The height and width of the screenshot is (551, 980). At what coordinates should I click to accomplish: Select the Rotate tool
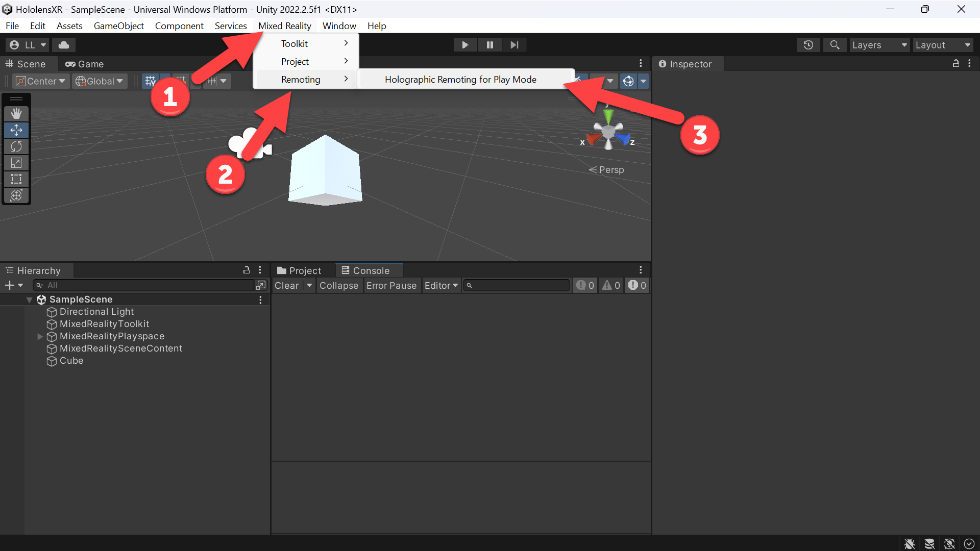(16, 146)
